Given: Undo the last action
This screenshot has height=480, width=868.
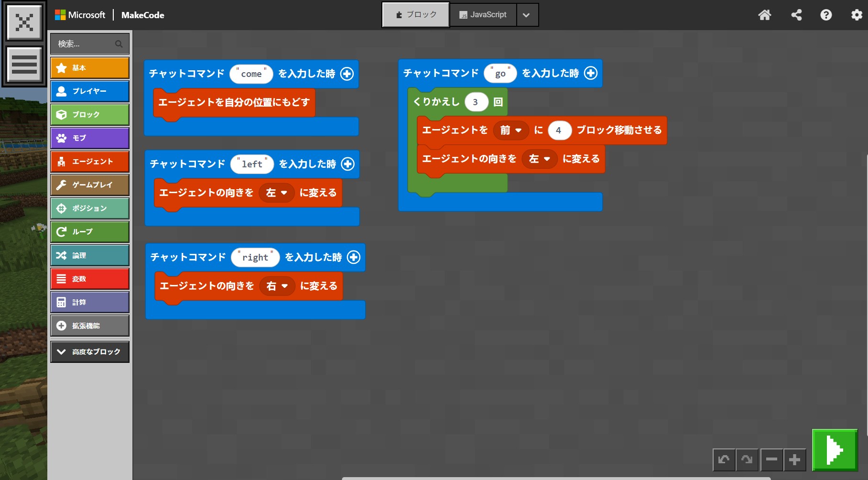Looking at the screenshot, I should pos(724,460).
